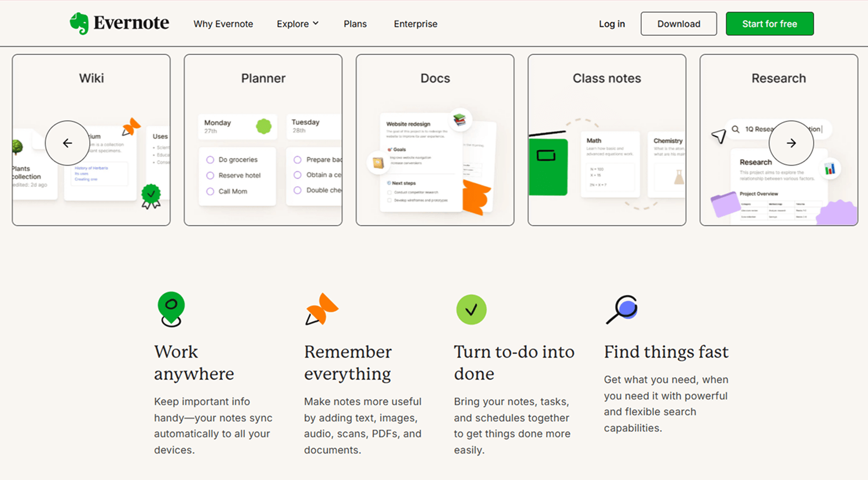
Task: Click the orange pin icon in the Wiki card
Action: point(131,127)
